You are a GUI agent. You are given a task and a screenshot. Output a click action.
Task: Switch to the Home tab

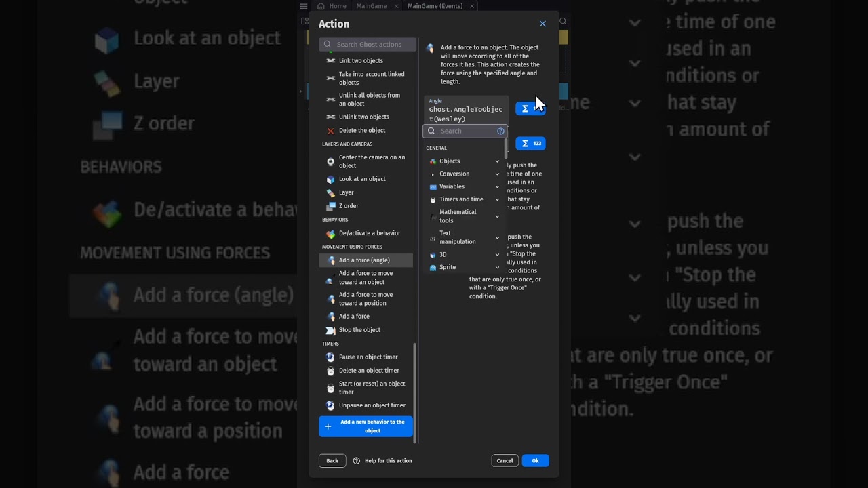(332, 6)
